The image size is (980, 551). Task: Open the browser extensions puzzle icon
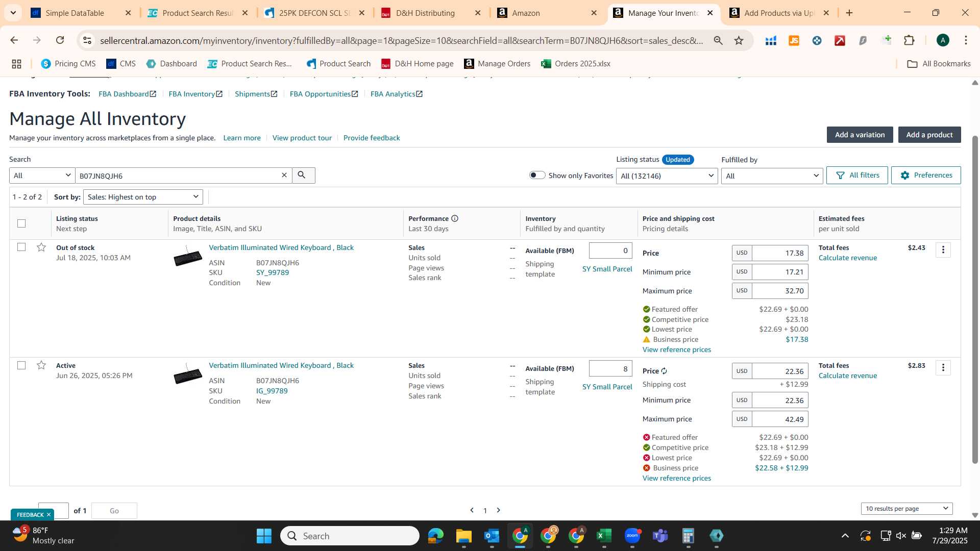tap(909, 40)
